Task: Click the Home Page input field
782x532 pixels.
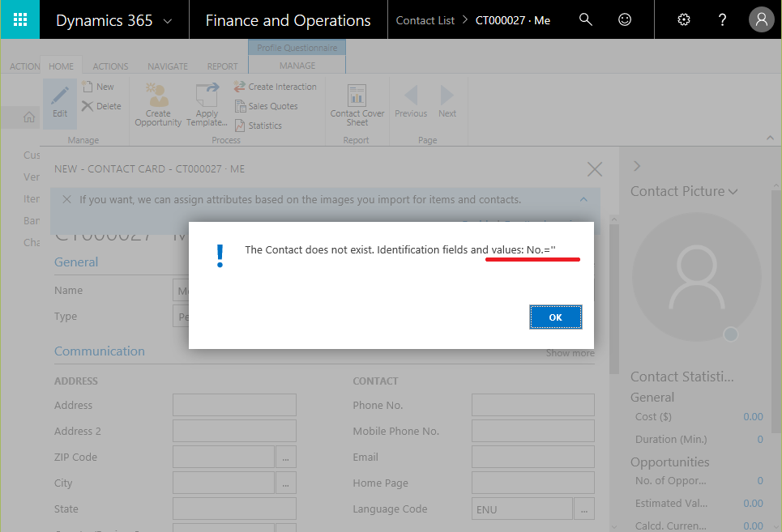Action: click(x=533, y=483)
